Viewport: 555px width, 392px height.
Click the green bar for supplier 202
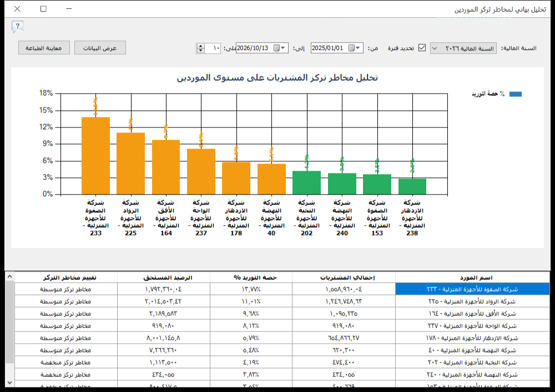306,183
